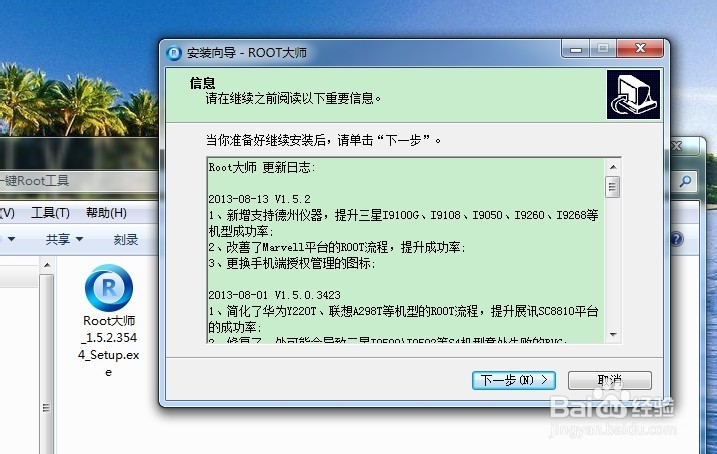
Task: Click the 下一步(N) button
Action: [514, 380]
